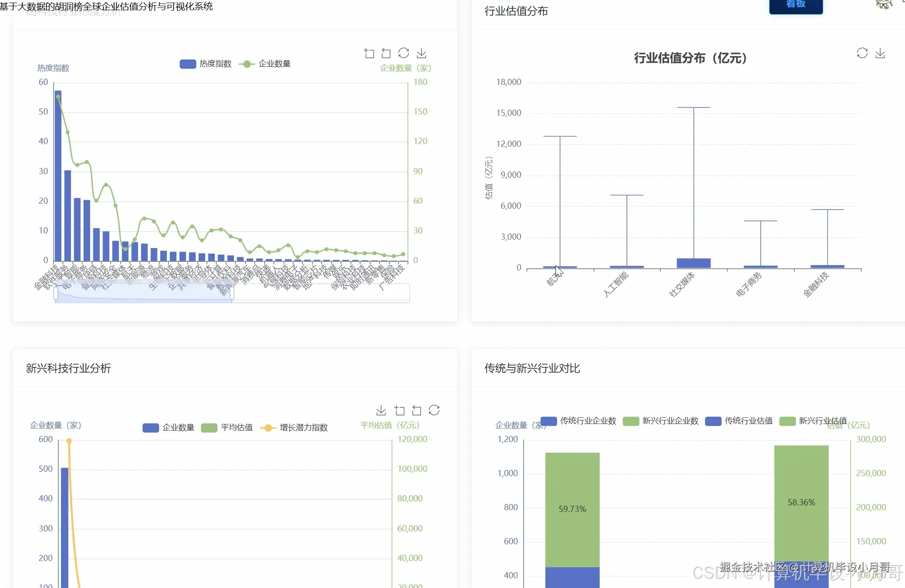905x588 pixels.
Task: Restore the 行业估值分布 chart
Action: click(x=862, y=53)
